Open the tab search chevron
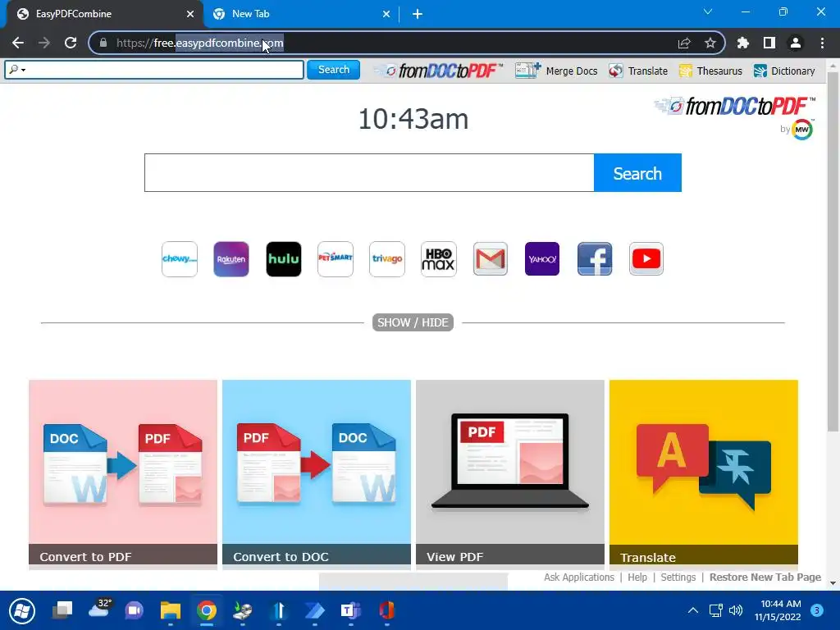The width and height of the screenshot is (840, 630). tap(708, 11)
